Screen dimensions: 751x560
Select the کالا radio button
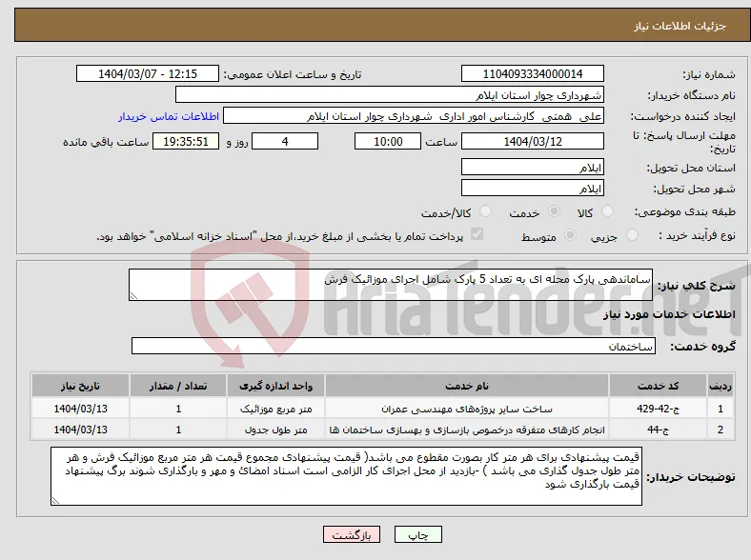[607, 211]
